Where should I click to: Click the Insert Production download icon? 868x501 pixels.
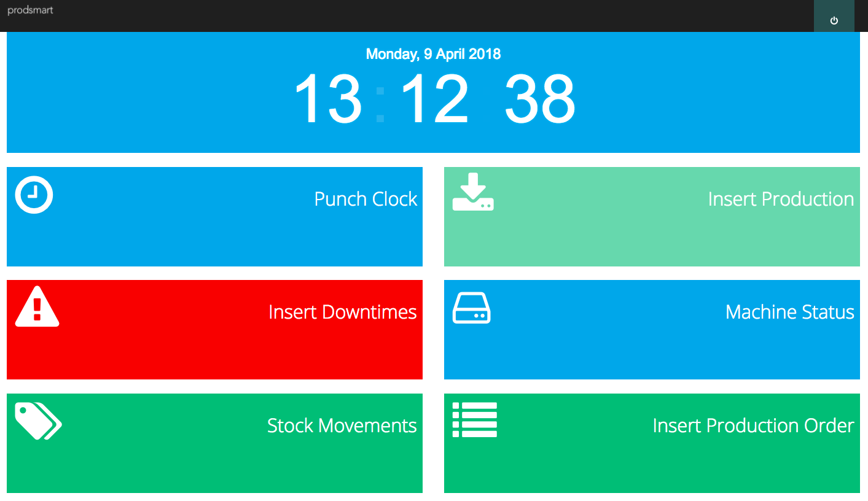coord(473,192)
